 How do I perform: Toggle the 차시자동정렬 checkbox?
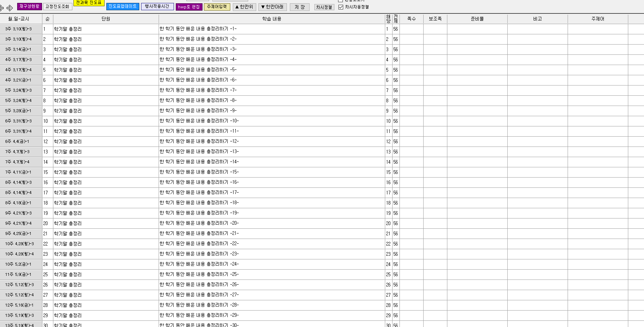tap(341, 7)
